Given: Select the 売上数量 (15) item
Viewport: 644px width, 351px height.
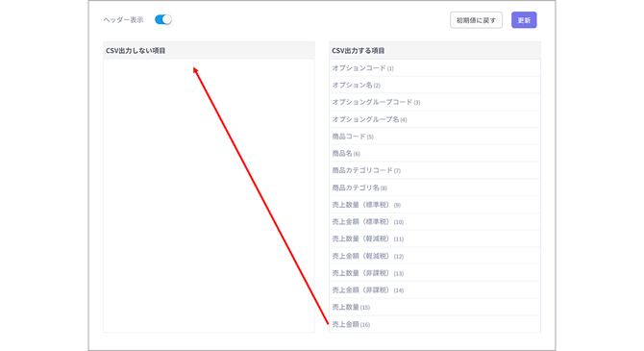Looking at the screenshot, I should (434, 307).
